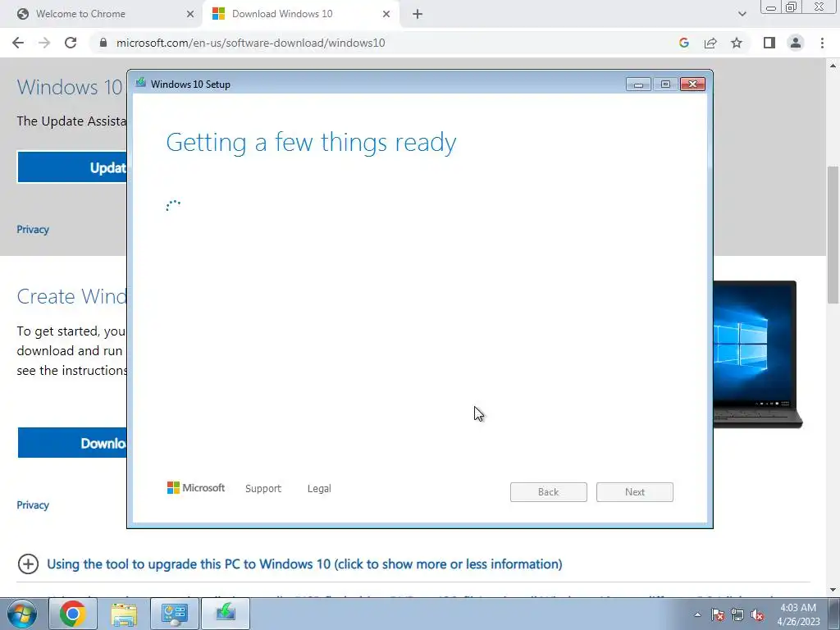Open the Action Center flag icon
The width and height of the screenshot is (840, 630).
(718, 614)
